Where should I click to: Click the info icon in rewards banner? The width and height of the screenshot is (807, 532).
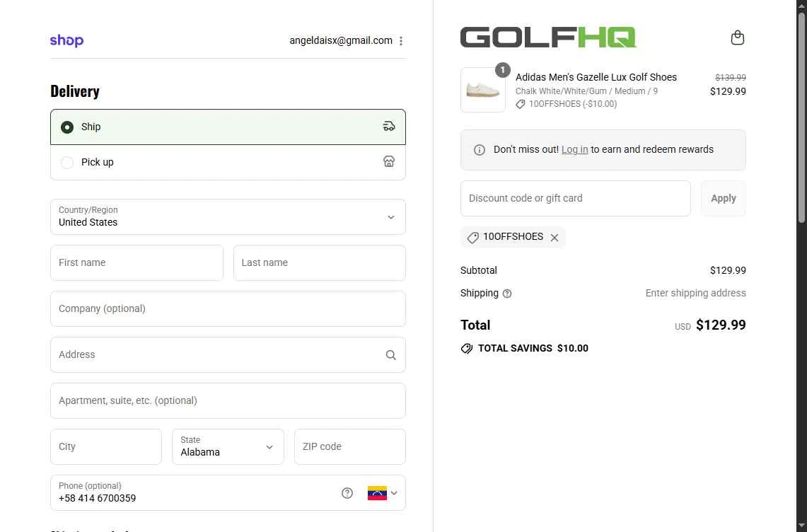(479, 150)
